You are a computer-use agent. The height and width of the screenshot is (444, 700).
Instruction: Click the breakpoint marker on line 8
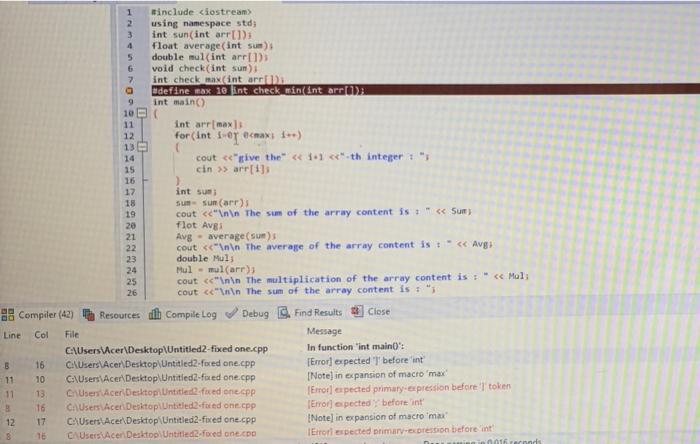129,91
